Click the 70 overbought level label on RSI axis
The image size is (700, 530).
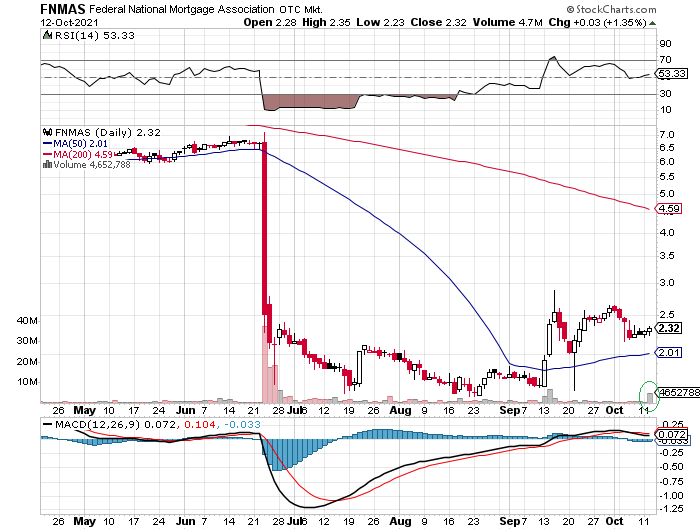click(665, 59)
